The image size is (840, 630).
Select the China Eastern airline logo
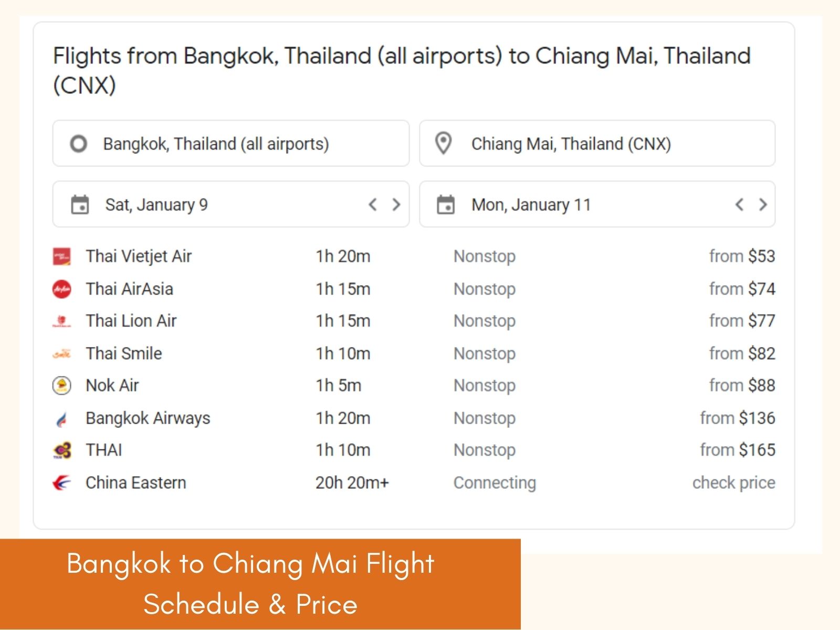[x=59, y=482]
